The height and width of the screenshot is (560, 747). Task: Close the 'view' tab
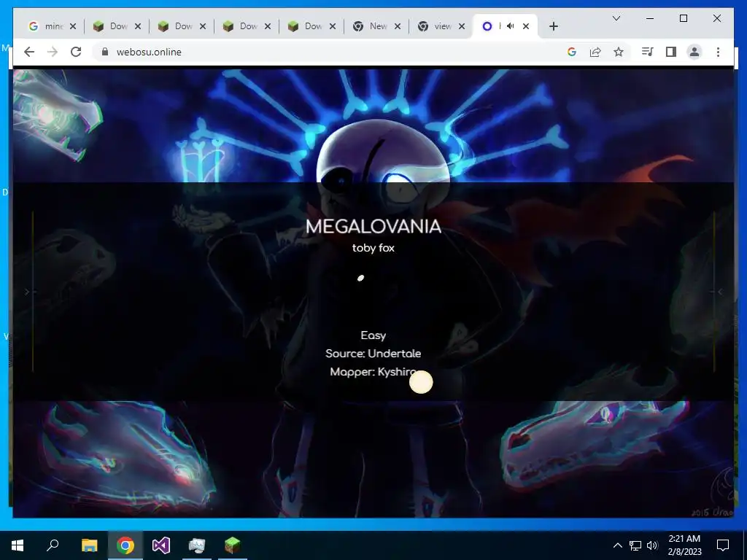click(462, 26)
